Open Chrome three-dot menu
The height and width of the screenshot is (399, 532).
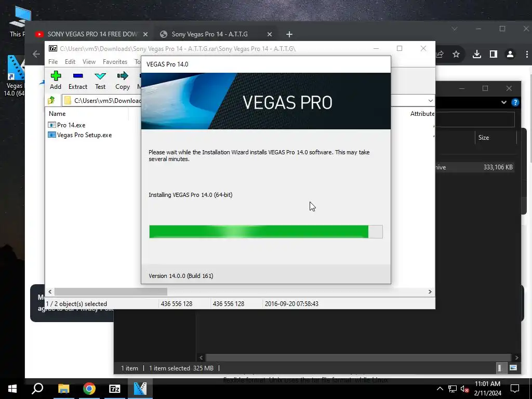click(527, 54)
